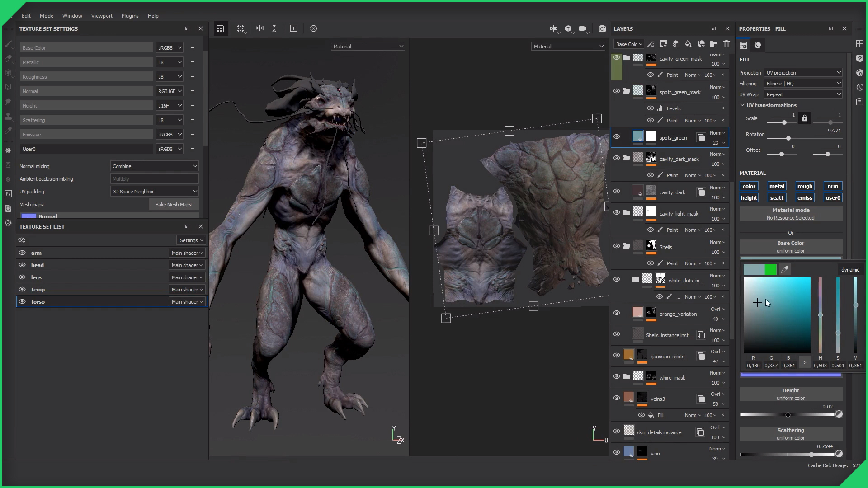Select the Plugins menu

point(130,15)
